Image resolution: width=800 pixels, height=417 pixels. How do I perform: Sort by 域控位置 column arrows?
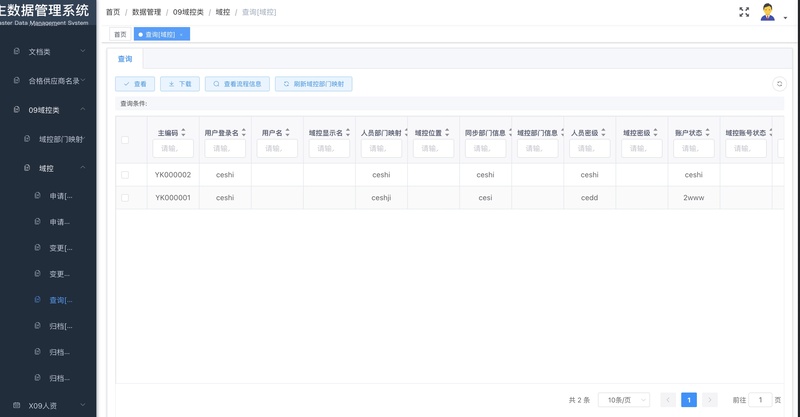446,133
